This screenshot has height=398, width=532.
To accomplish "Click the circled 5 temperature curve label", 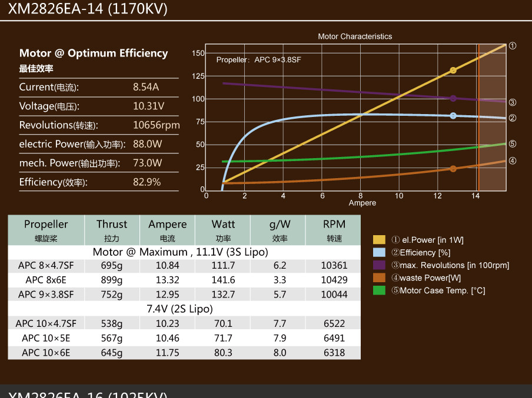I will pyautogui.click(x=513, y=144).
